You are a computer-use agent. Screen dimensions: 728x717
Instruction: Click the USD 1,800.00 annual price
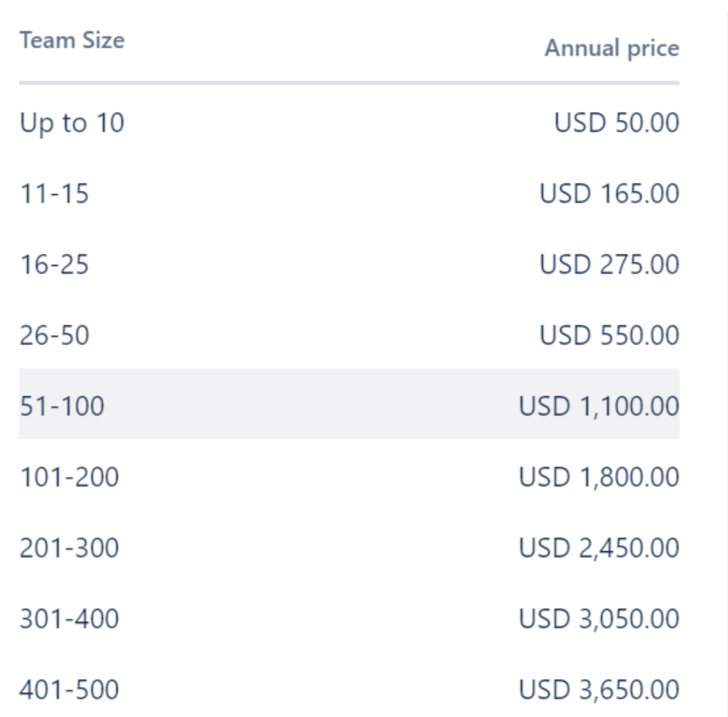[x=599, y=476]
